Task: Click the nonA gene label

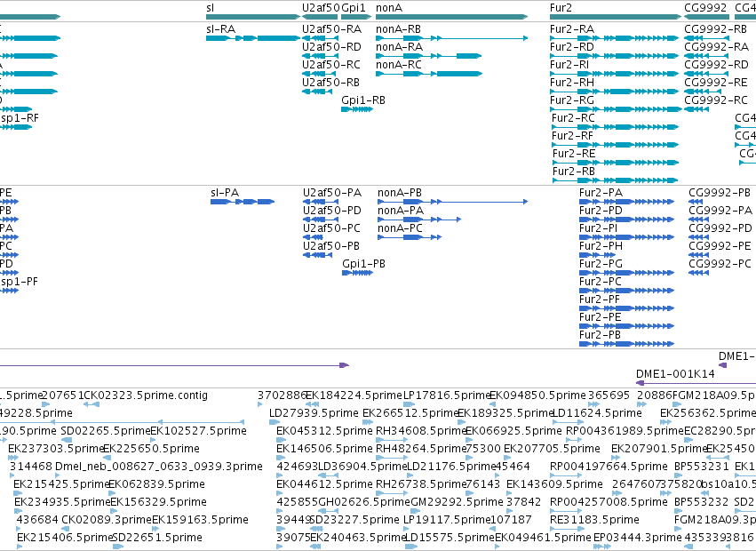Action: (x=388, y=8)
